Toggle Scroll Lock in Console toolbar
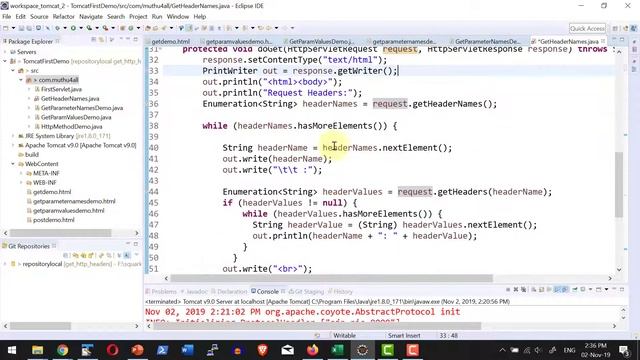 (x=541, y=289)
